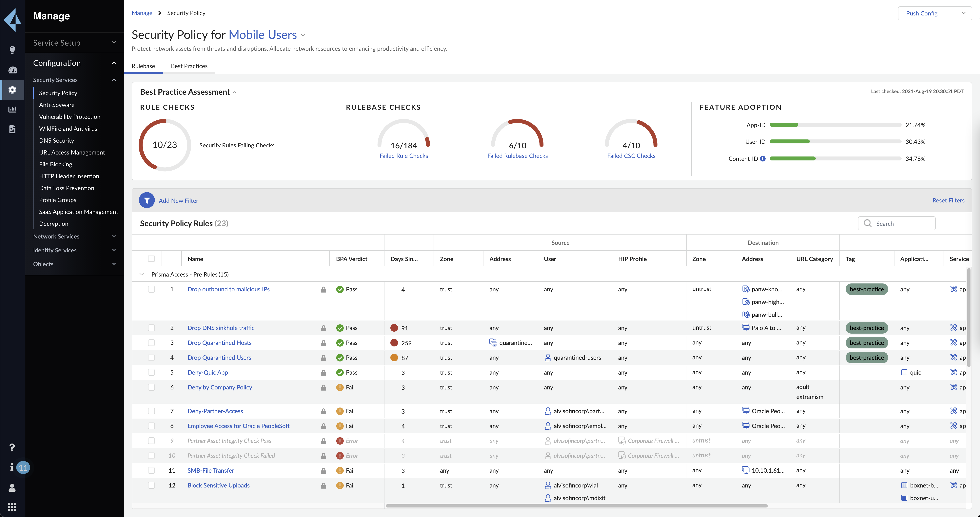Image resolution: width=980 pixels, height=517 pixels.
Task: Open the lightbulb insights icon in sidebar
Action: click(12, 50)
